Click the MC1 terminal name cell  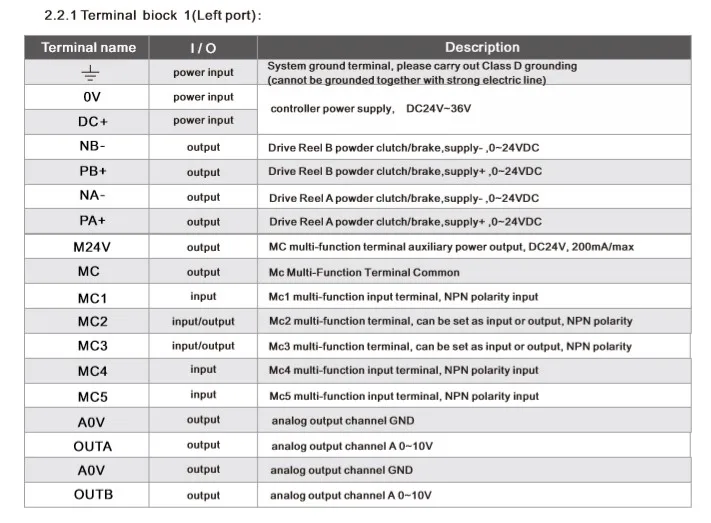click(x=88, y=297)
